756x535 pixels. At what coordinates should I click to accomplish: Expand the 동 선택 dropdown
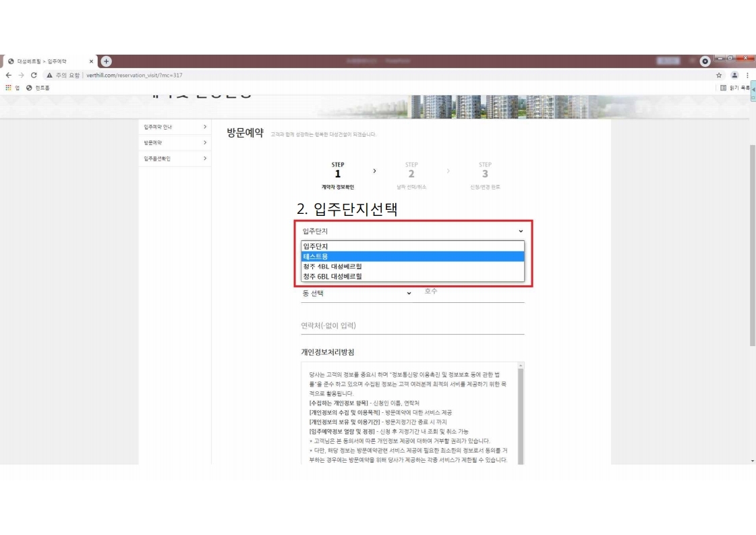tap(356, 293)
